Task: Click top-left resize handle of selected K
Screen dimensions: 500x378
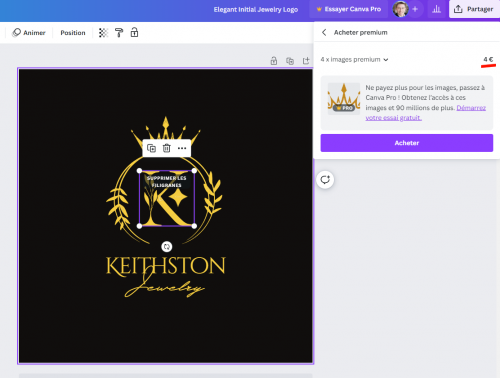Action: (139, 171)
